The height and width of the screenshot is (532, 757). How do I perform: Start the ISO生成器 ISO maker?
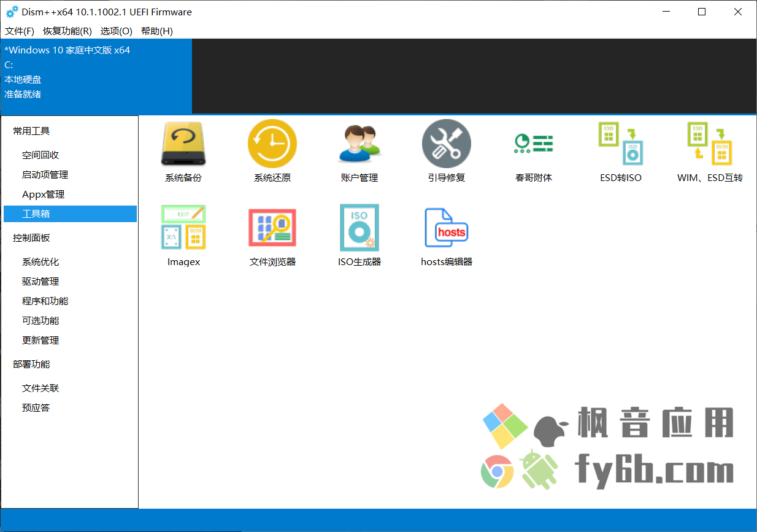tap(359, 236)
